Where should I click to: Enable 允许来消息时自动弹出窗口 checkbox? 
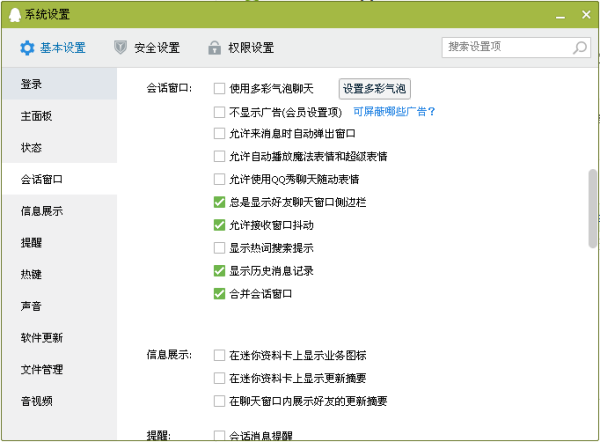pyautogui.click(x=219, y=134)
